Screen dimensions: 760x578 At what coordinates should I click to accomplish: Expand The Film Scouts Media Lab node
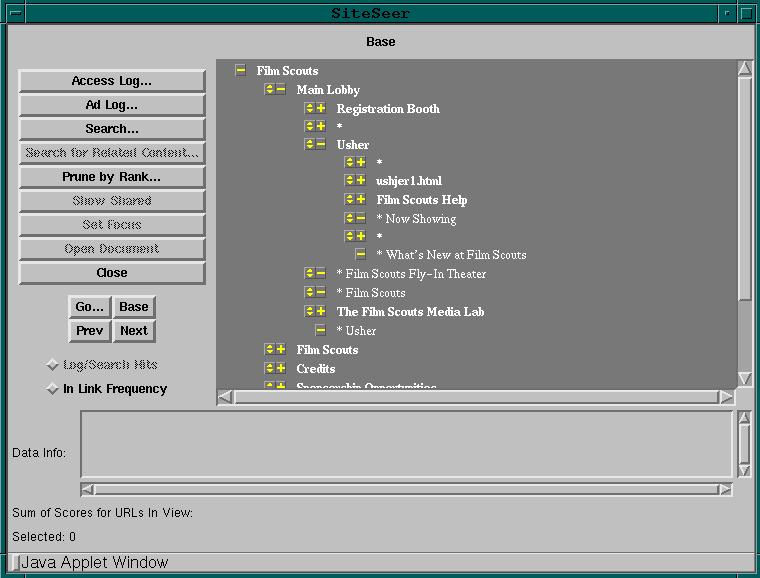click(x=320, y=311)
